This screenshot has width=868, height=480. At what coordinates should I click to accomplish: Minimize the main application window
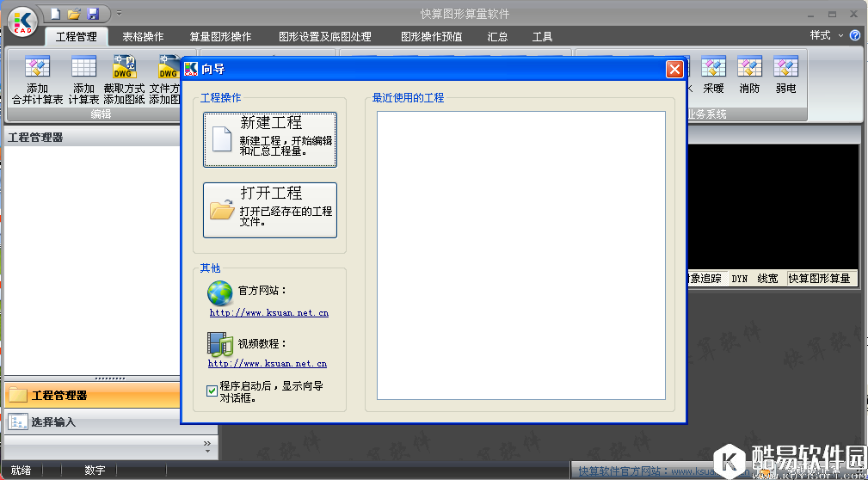tap(811, 14)
